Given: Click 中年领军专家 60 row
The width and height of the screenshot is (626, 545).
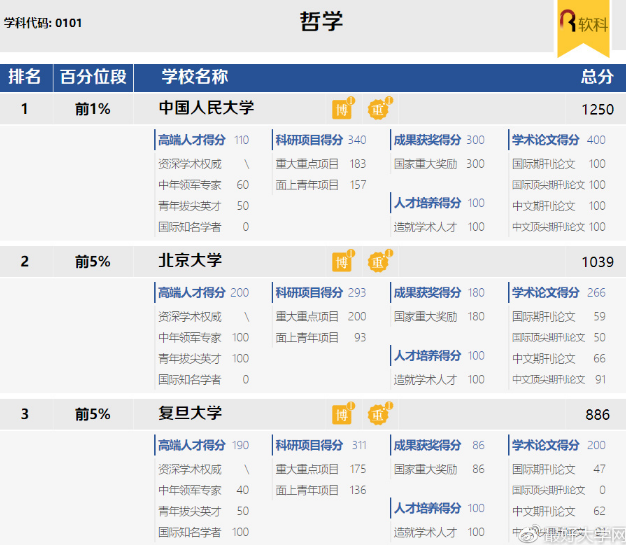Looking at the screenshot, I should click(204, 185).
